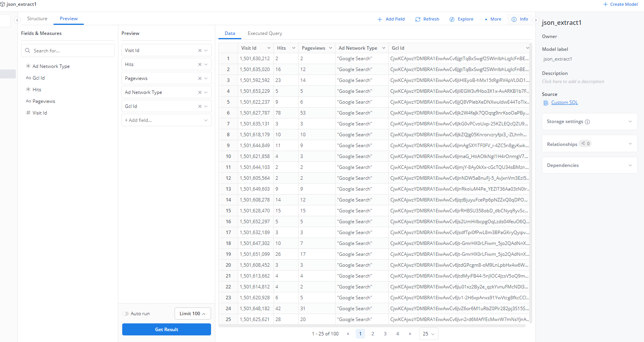Screen dimensions: 644x342
Task: Expand the Dependencies section
Action: [x=630, y=165]
